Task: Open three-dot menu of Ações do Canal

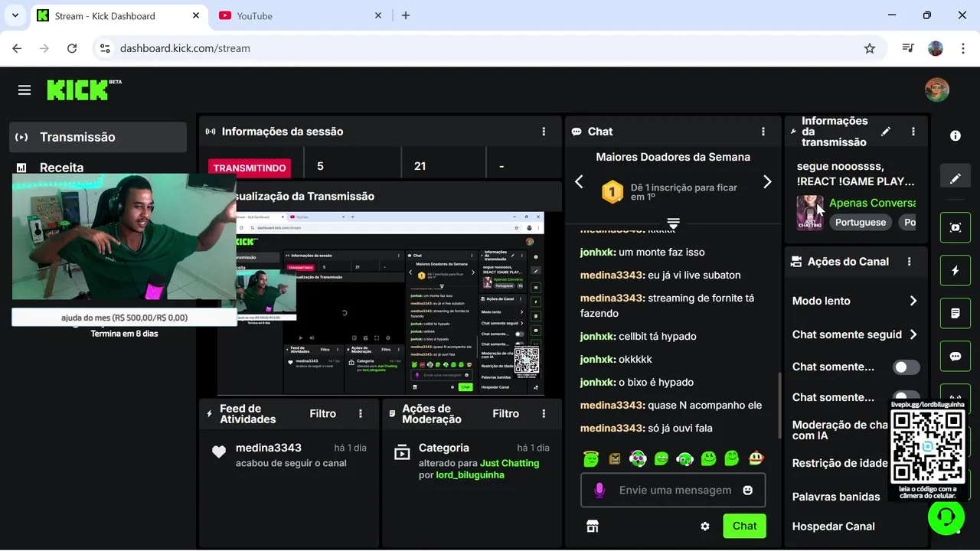Action: click(x=910, y=262)
